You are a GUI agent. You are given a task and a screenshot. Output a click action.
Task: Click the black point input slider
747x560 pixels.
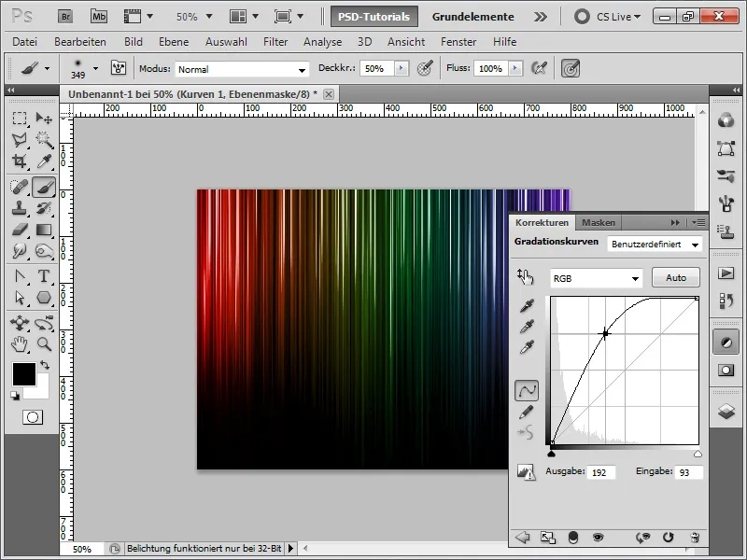click(x=551, y=454)
